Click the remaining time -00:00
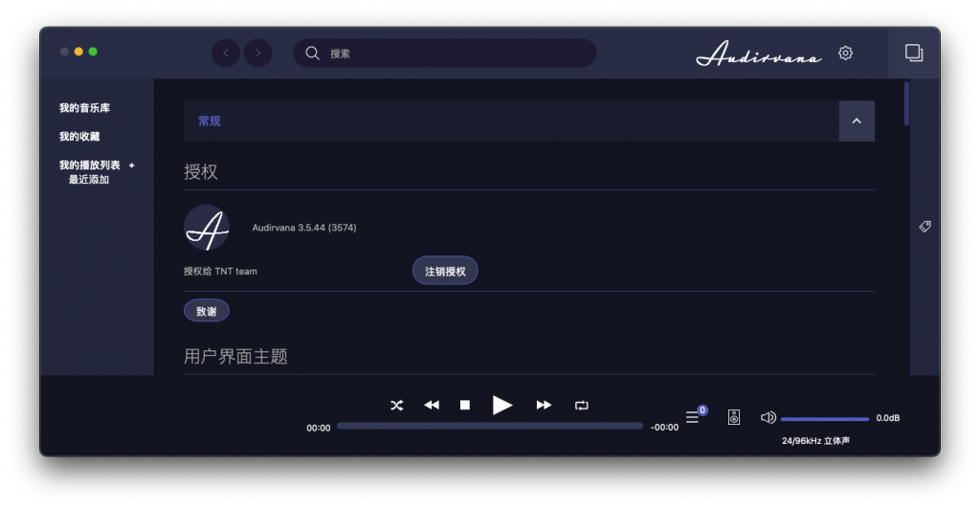The height and width of the screenshot is (509, 980). pyautogui.click(x=664, y=427)
